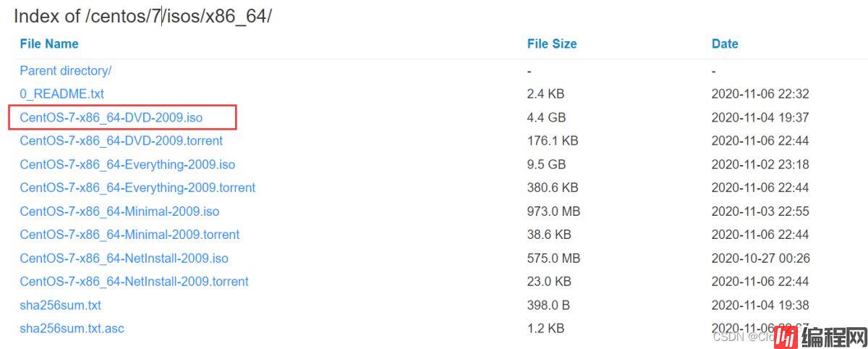Viewport: 868px width, 349px height.
Task: Select the CentOS-7-x86_64-Everything-2009.torrent file
Action: (137, 188)
